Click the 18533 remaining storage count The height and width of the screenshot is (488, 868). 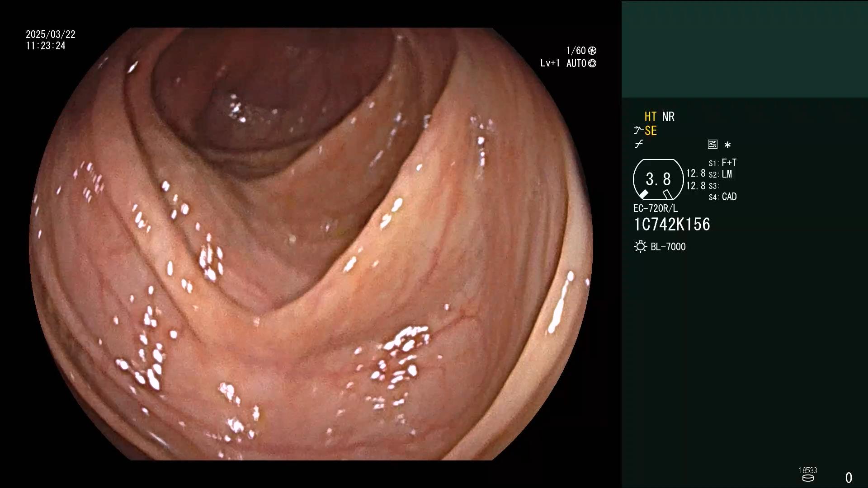coord(808,470)
